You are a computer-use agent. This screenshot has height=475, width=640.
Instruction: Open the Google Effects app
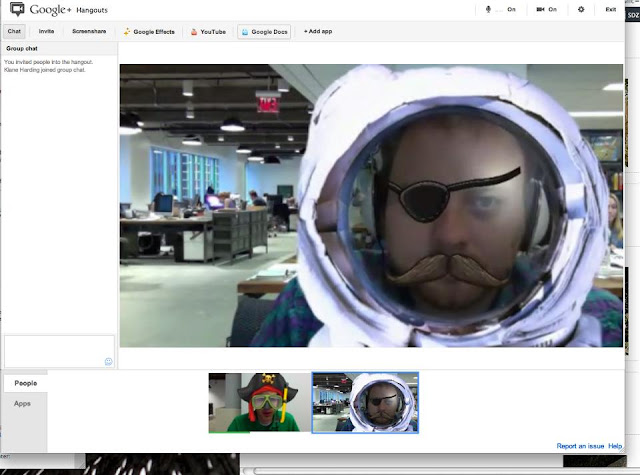click(x=149, y=32)
